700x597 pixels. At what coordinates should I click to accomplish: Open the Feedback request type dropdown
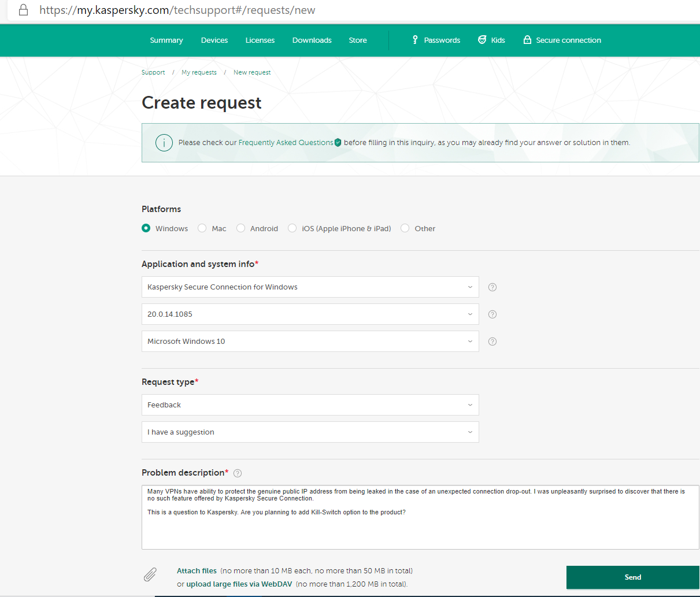tap(310, 405)
